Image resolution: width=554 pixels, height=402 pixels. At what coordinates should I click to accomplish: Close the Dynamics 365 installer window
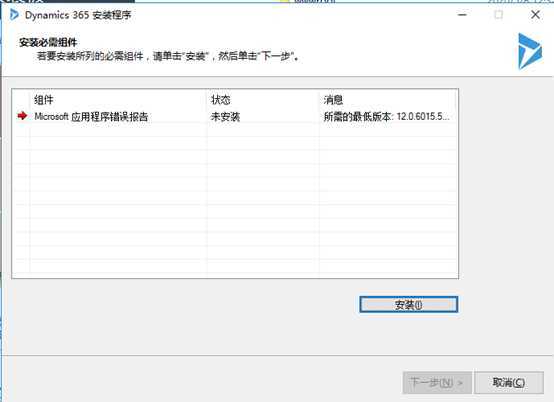point(535,15)
